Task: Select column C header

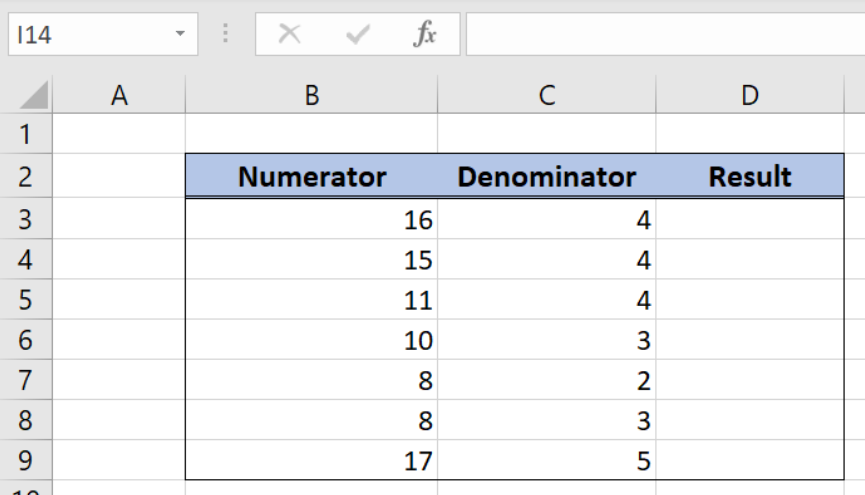Action: [547, 95]
